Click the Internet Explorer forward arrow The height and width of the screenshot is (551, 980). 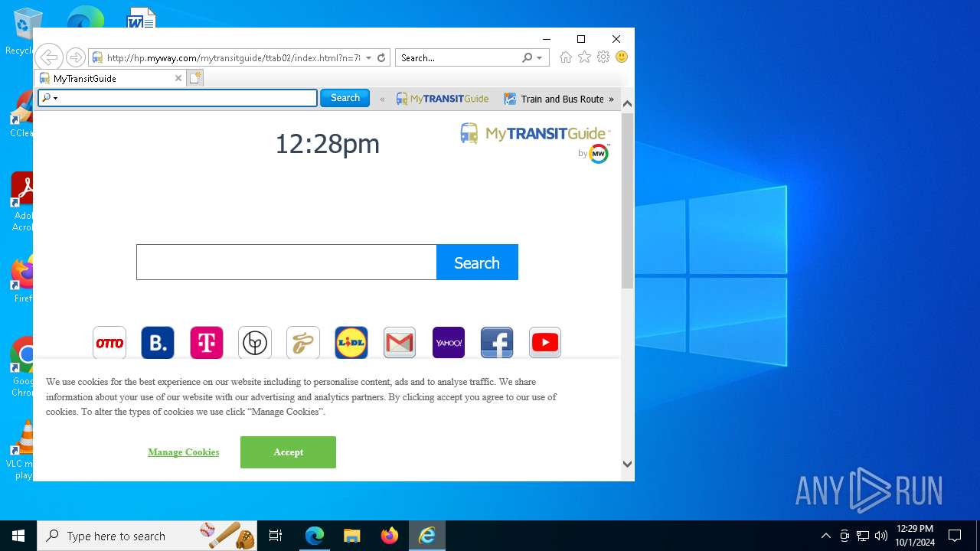[75, 57]
